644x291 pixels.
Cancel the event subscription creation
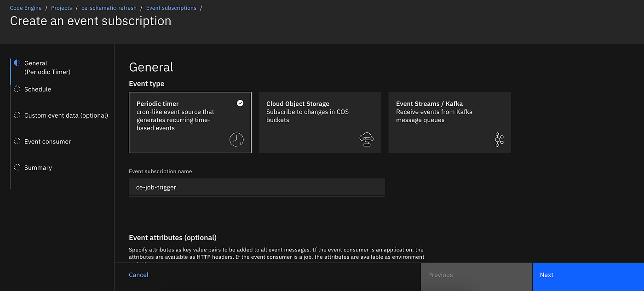pyautogui.click(x=138, y=275)
